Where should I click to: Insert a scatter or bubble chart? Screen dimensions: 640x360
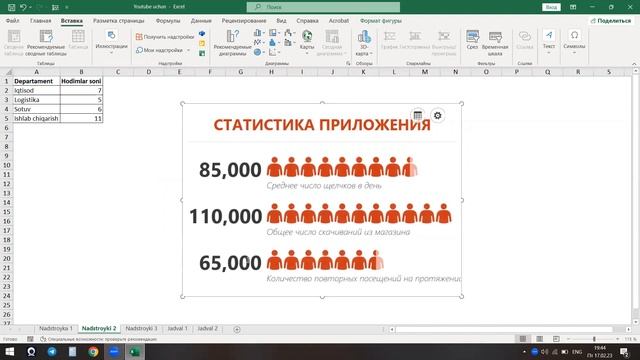pos(274,52)
